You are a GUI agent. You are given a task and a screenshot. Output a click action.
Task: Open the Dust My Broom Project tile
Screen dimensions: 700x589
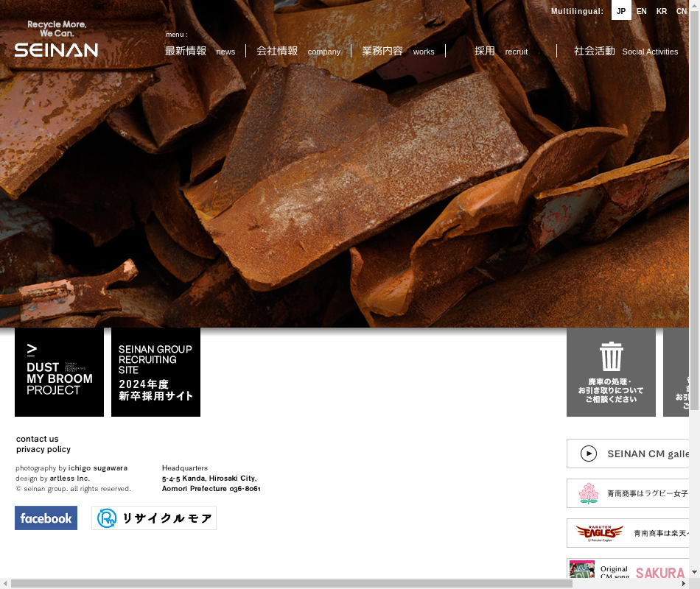coord(59,373)
